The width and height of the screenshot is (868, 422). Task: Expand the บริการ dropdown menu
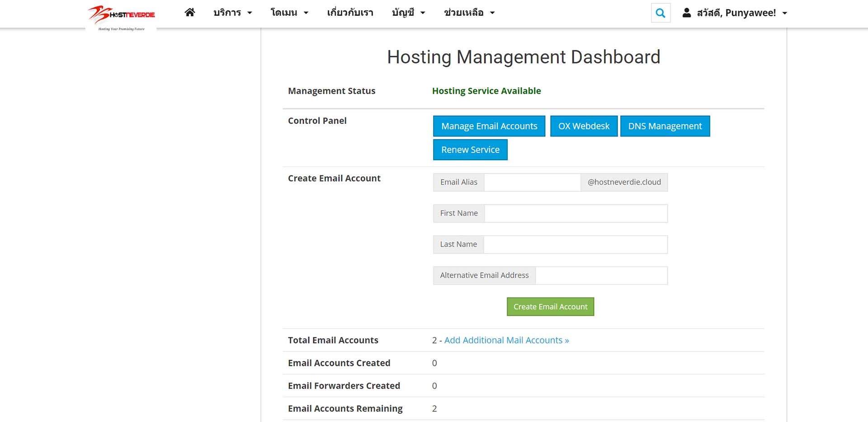[232, 13]
